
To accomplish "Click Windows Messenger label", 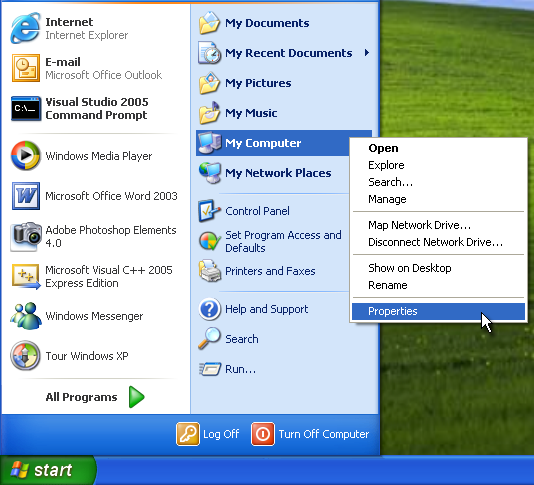I will point(94,316).
